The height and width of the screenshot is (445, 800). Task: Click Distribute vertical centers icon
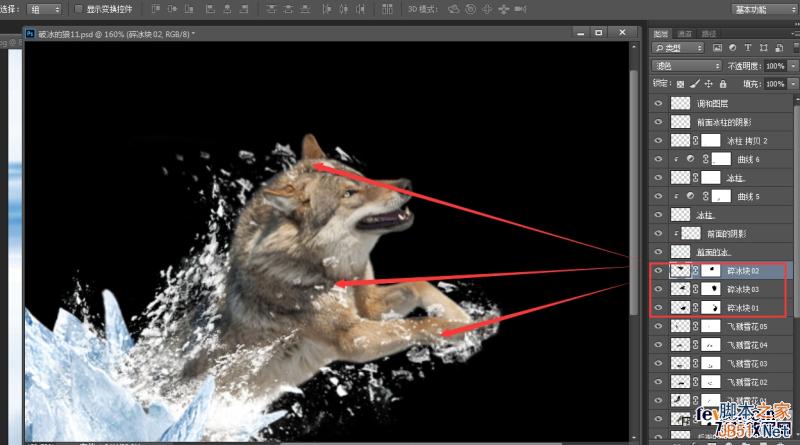(288, 9)
